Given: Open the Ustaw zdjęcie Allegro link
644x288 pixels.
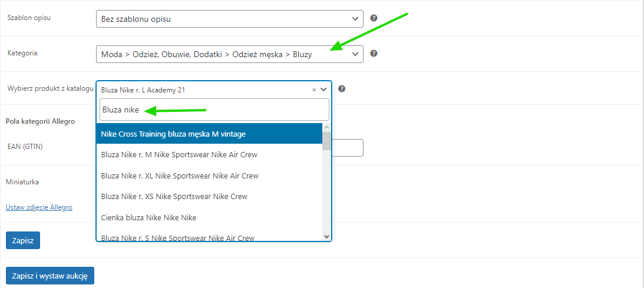Looking at the screenshot, I should coord(39,207).
